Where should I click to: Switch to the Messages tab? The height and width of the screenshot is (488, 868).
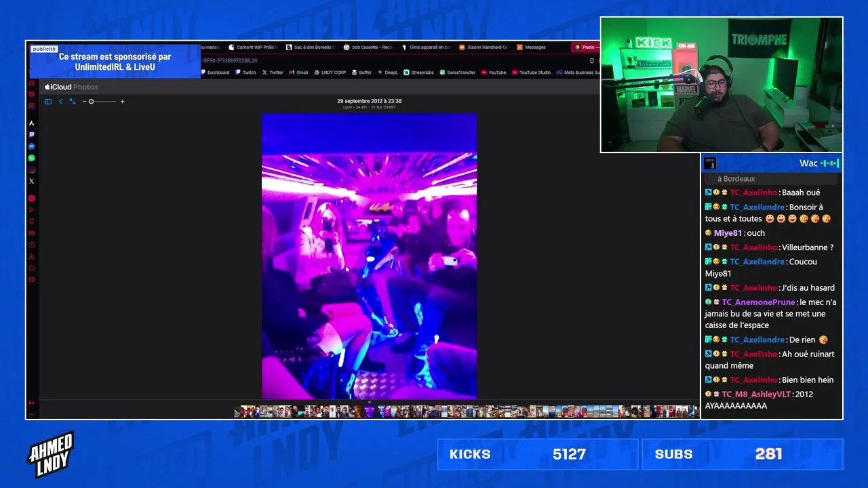coord(532,47)
